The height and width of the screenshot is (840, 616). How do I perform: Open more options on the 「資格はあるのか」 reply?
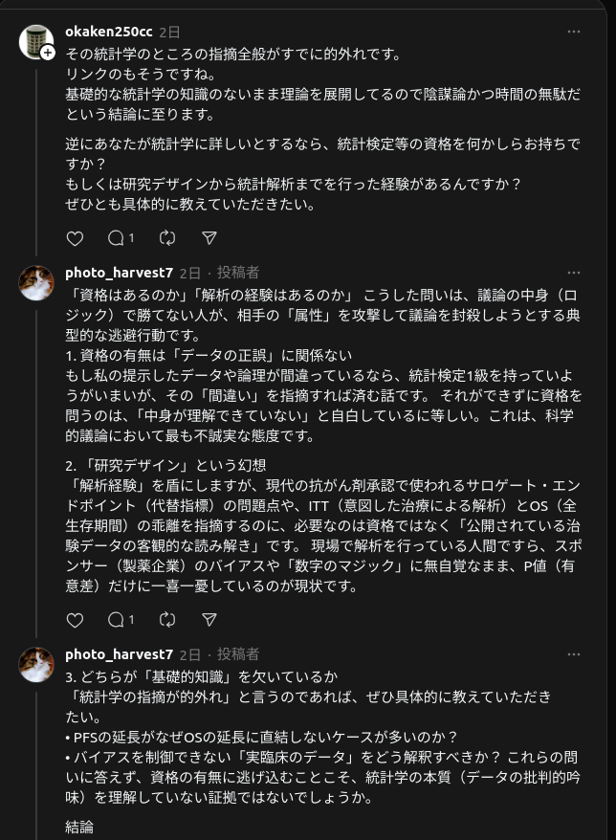click(573, 273)
